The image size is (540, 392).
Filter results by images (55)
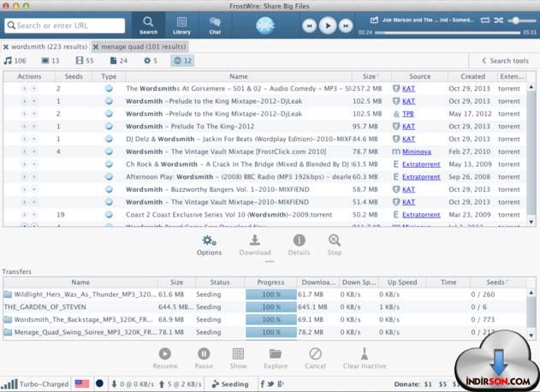(x=85, y=61)
